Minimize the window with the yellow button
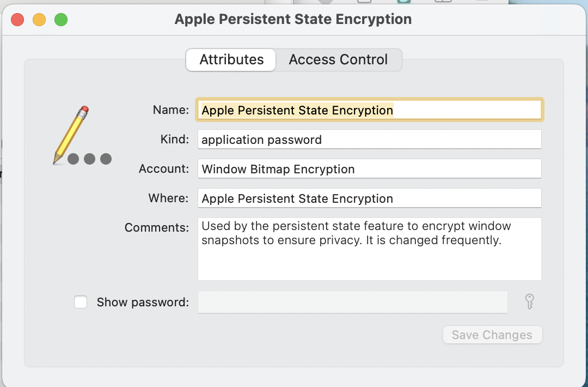This screenshot has width=588, height=387. 39,20
